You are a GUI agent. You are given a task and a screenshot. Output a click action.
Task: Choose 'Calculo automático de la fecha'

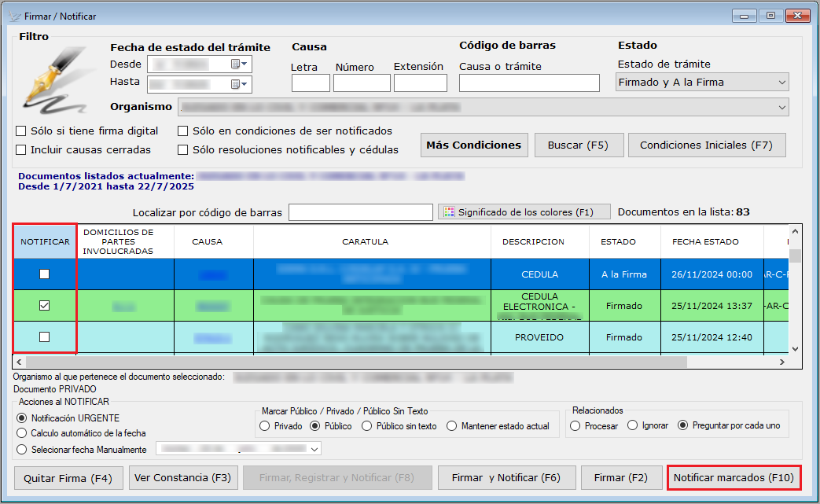tap(22, 433)
